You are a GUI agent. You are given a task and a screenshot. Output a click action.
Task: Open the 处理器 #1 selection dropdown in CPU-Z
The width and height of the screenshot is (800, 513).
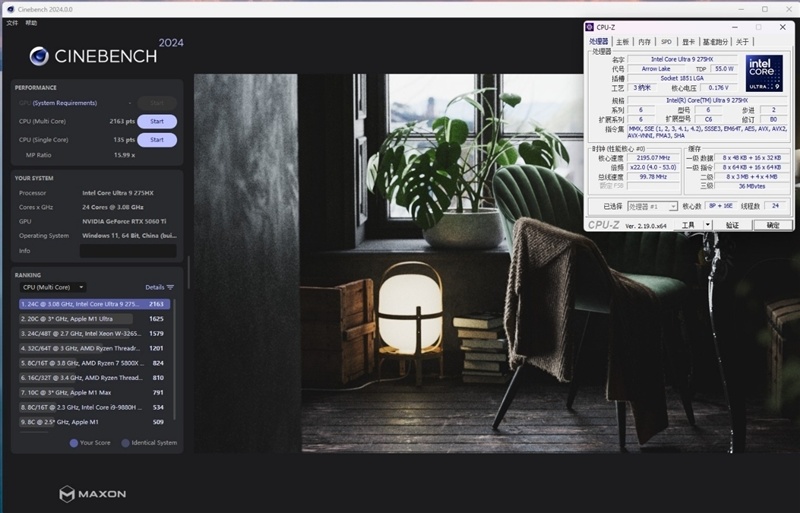pos(653,206)
